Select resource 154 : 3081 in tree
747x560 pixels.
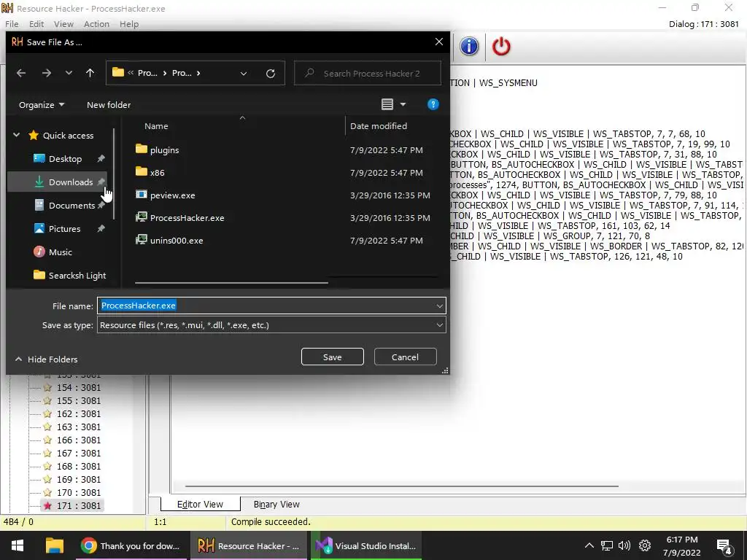(79, 388)
